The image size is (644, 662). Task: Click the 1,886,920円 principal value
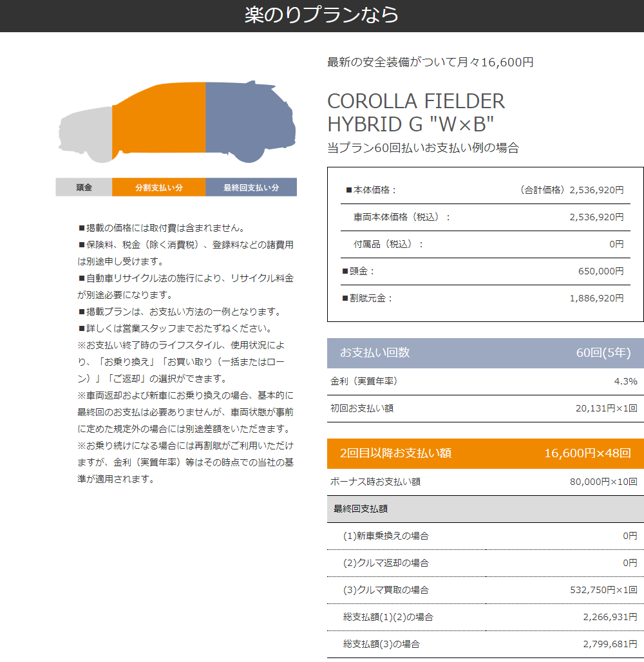point(596,298)
